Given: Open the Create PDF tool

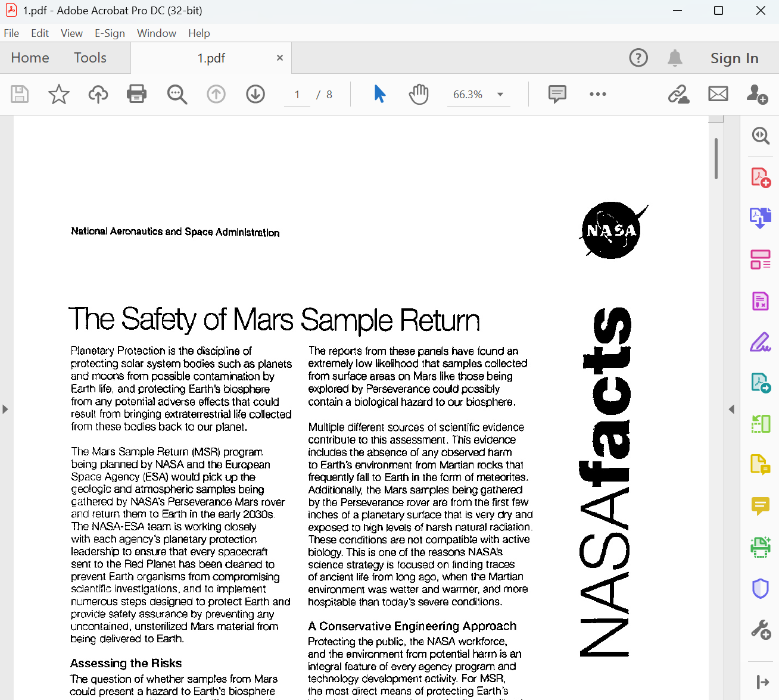Looking at the screenshot, I should 761,177.
